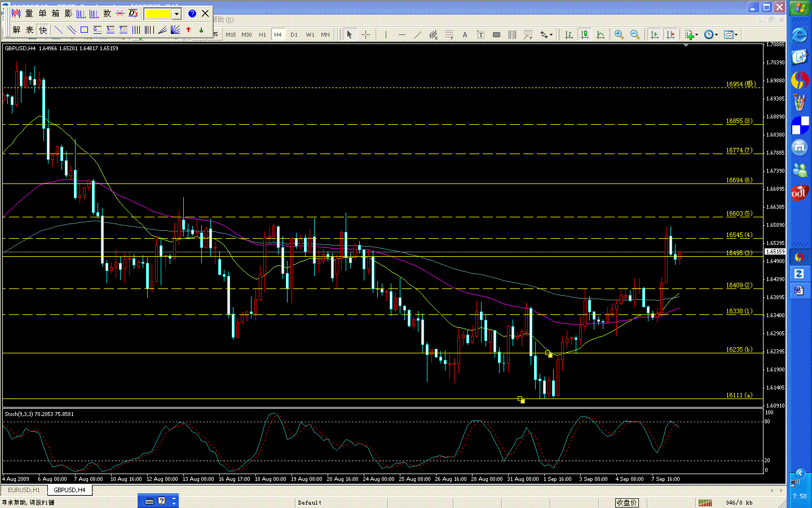Select the single blue trendline tool
This screenshot has width=812, height=508.
pos(58,30)
